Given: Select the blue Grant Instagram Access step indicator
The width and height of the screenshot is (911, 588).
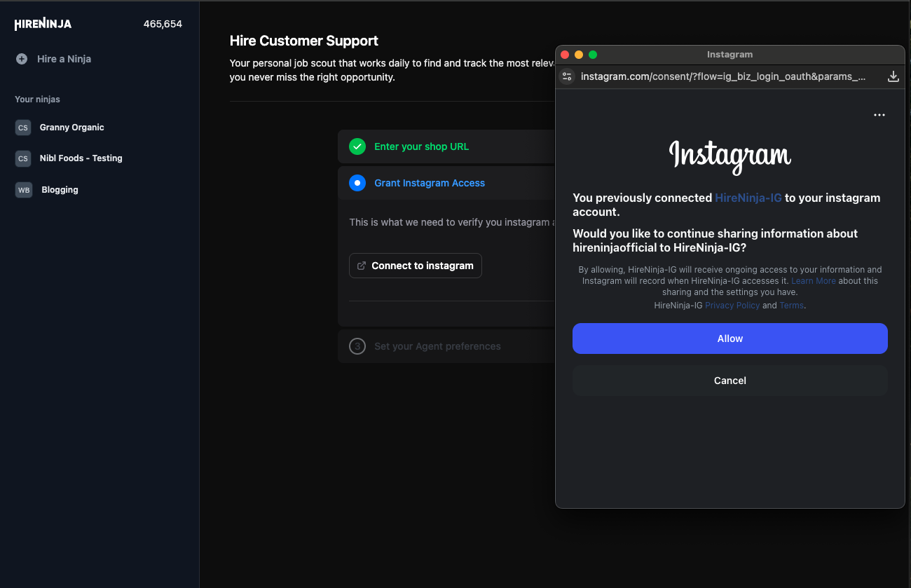Looking at the screenshot, I should click(357, 183).
